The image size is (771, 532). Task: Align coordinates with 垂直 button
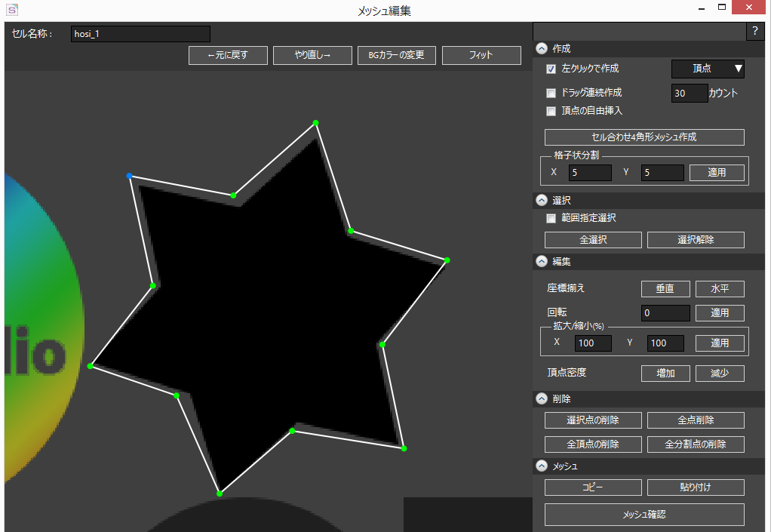click(665, 289)
